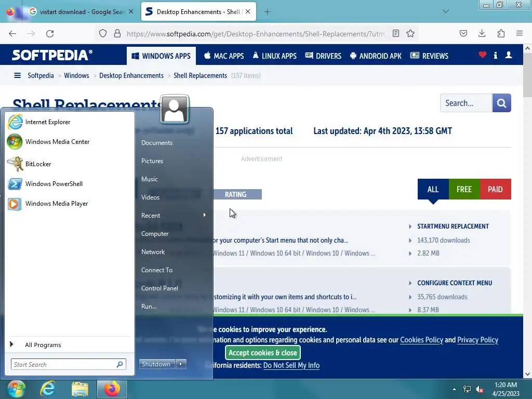Open the Drivers section

coord(323,56)
